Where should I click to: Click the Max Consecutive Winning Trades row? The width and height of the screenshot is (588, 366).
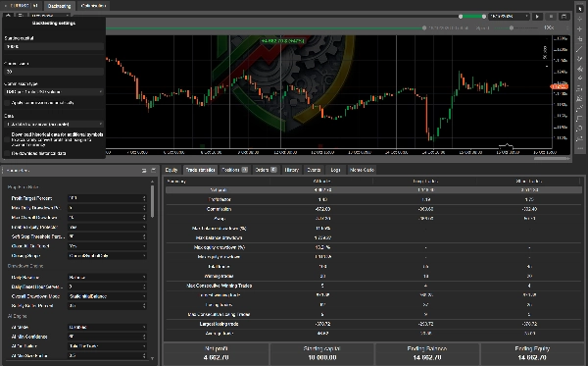click(x=373, y=286)
